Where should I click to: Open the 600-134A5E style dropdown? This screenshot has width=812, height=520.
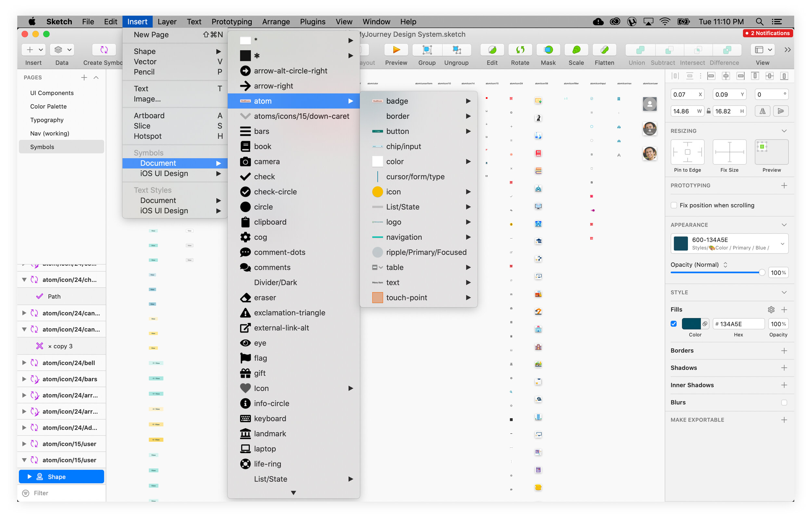782,244
